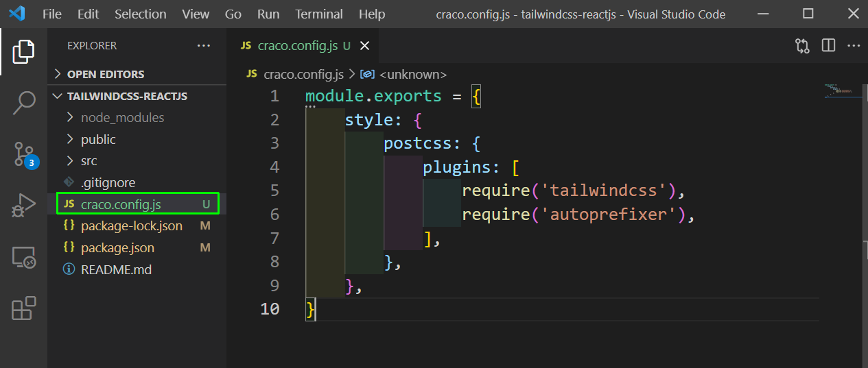The width and height of the screenshot is (868, 368).
Task: Click the plugins key on line 4
Action: (x=457, y=167)
